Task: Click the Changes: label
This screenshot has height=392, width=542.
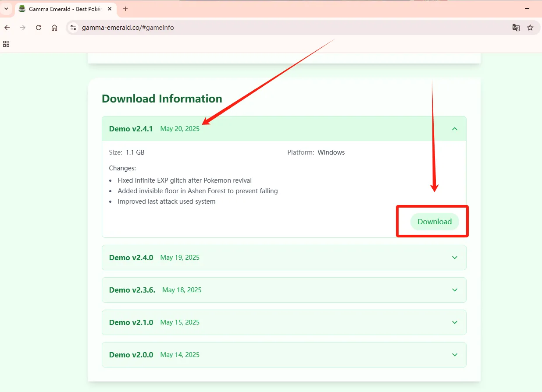Action: [122, 168]
